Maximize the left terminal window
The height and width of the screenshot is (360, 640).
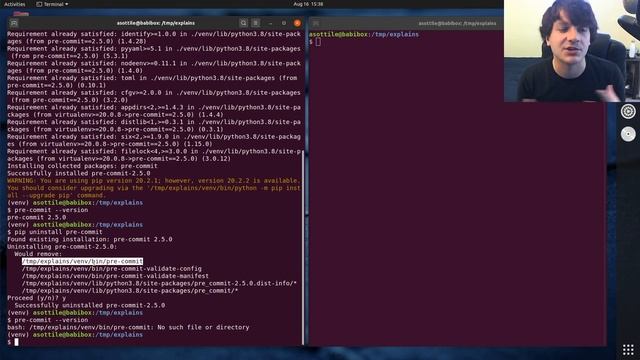[284, 23]
